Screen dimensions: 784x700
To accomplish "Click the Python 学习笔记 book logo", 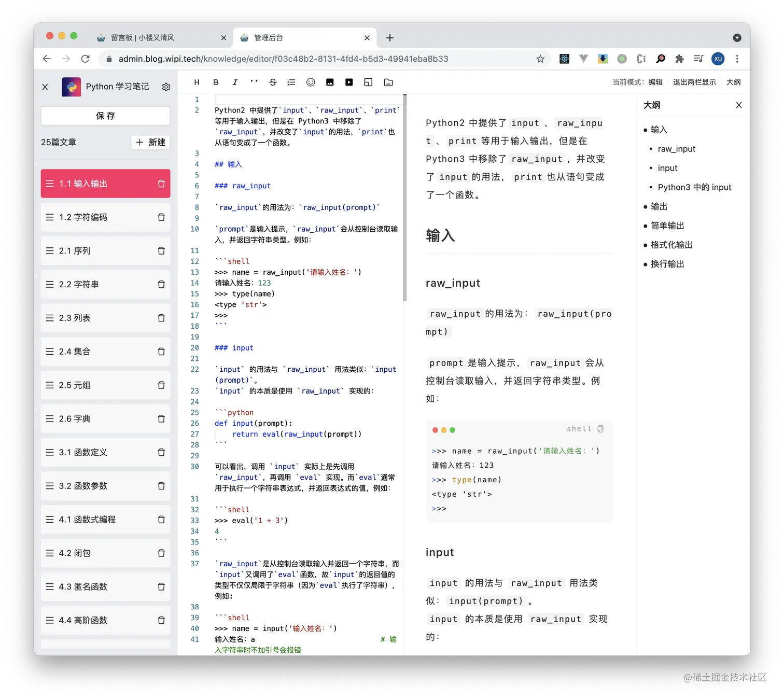I will [71, 87].
